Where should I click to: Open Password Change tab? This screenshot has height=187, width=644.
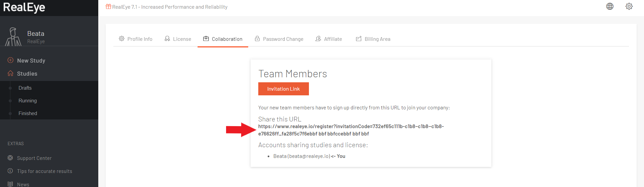[x=279, y=39]
